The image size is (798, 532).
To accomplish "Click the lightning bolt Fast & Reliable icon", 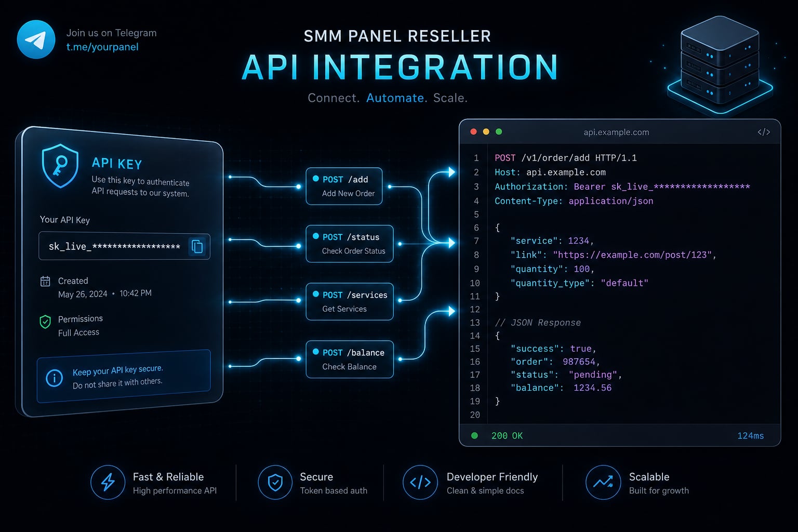I will 108,482.
